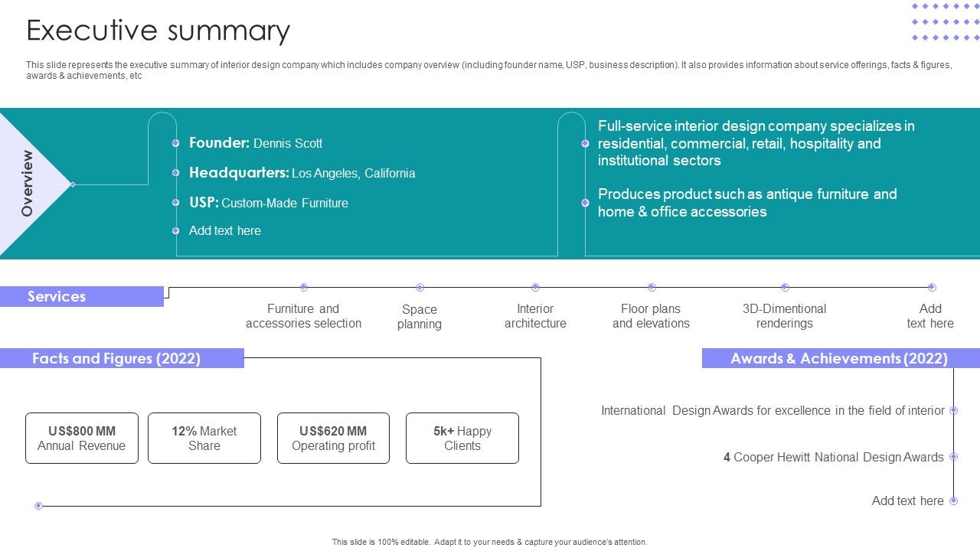Click the timeline marker above Floor plans
Image resolution: width=980 pixels, height=551 pixels.
tap(652, 287)
